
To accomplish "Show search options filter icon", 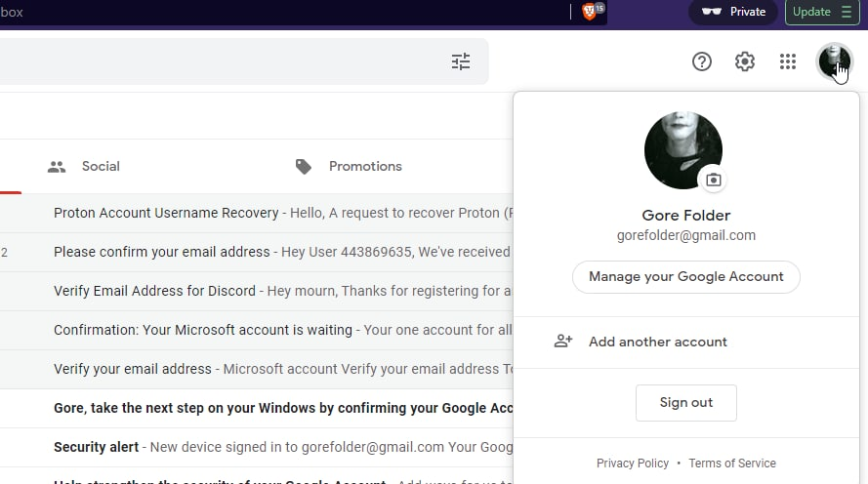I will click(x=461, y=61).
